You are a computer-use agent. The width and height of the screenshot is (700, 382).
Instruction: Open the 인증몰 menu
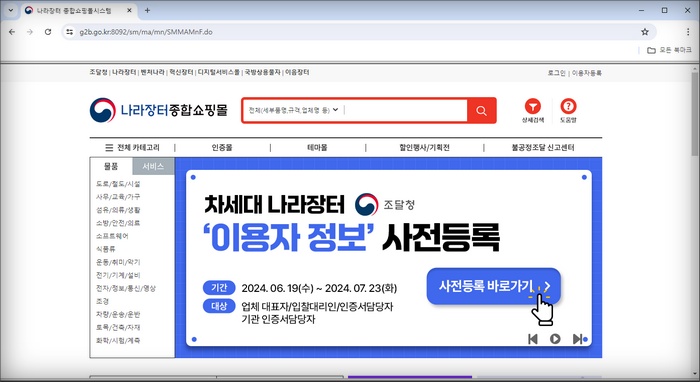tap(222, 148)
